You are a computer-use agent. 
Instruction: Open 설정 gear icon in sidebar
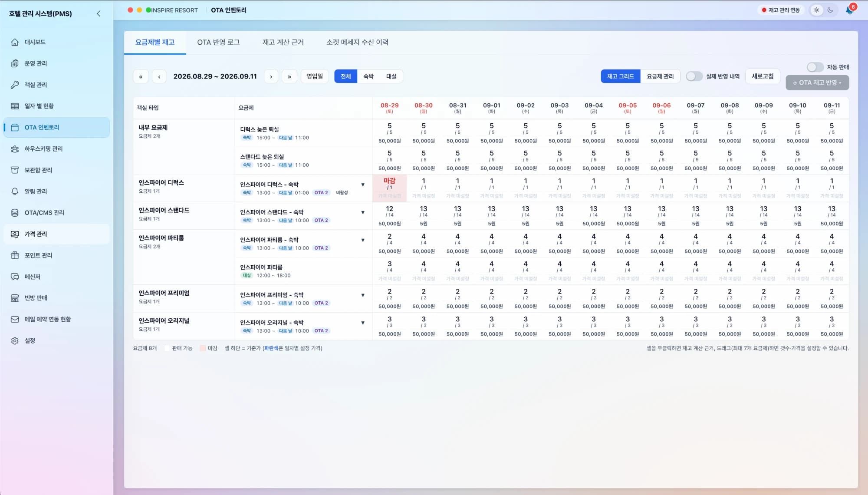(x=15, y=340)
